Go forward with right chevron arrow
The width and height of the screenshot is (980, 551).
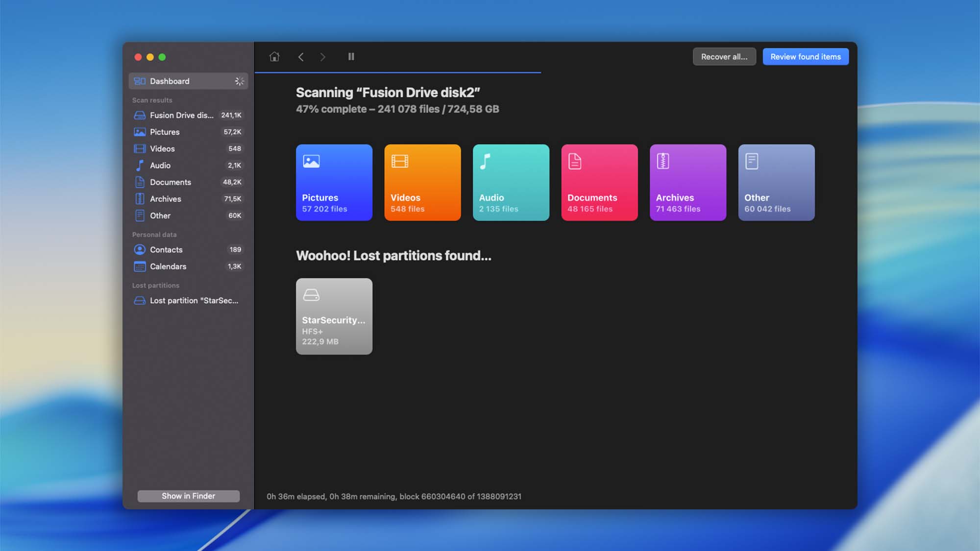(x=322, y=57)
